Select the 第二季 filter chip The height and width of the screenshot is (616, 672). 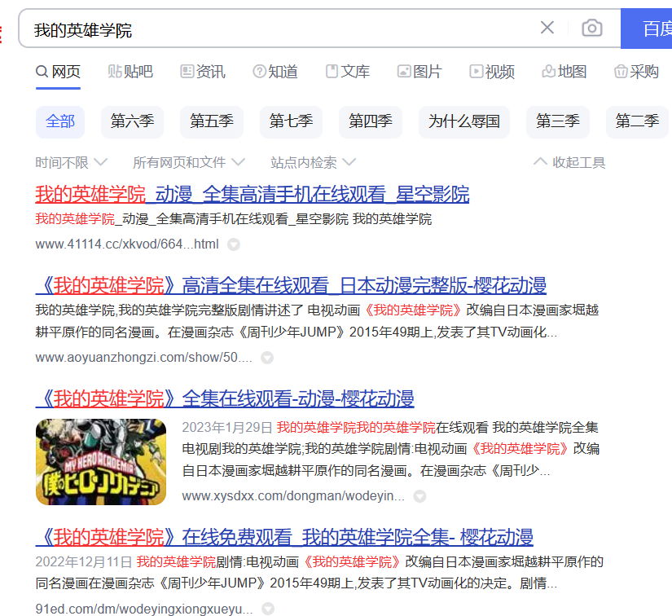click(637, 121)
